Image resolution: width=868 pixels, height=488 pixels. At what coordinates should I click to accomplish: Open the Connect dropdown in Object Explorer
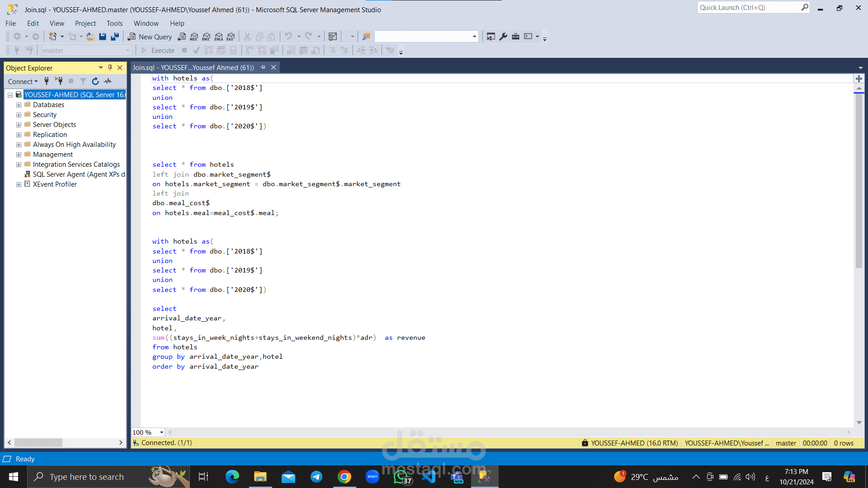click(x=23, y=81)
